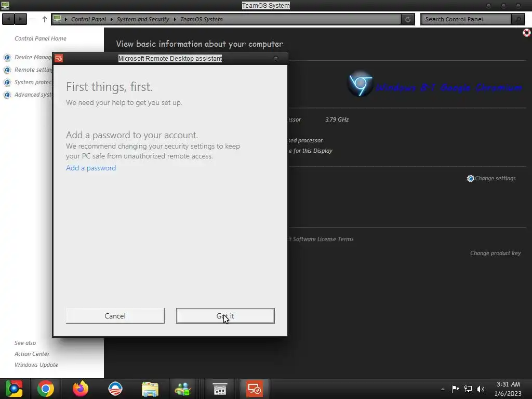The height and width of the screenshot is (399, 532).
Task: Open System protection in the sidebar
Action: 33,82
